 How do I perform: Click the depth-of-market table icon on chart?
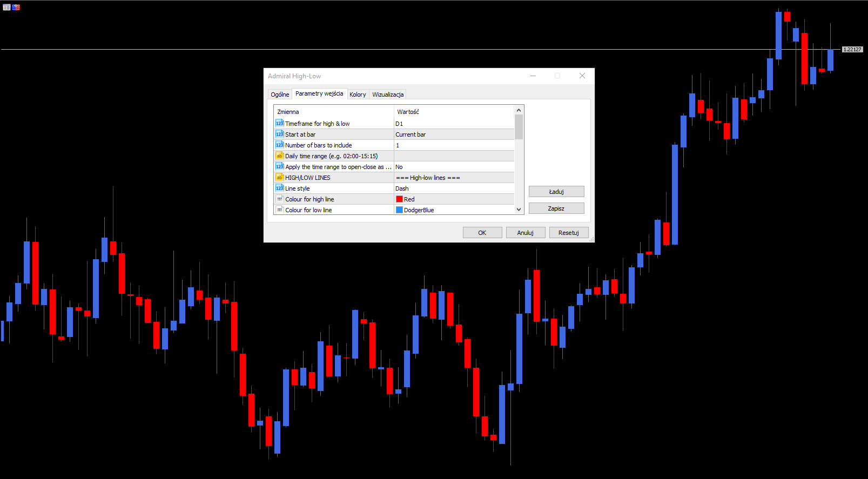[6, 7]
